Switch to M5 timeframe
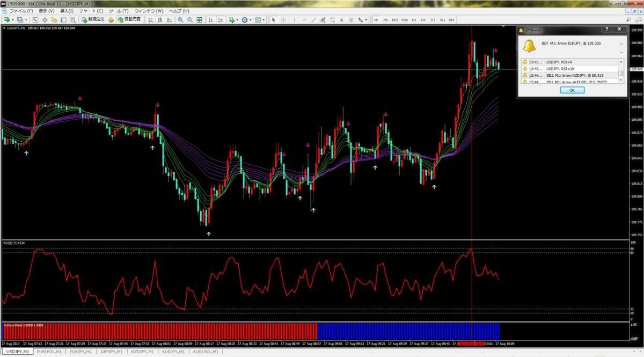This screenshot has height=357, width=644. click(x=386, y=20)
